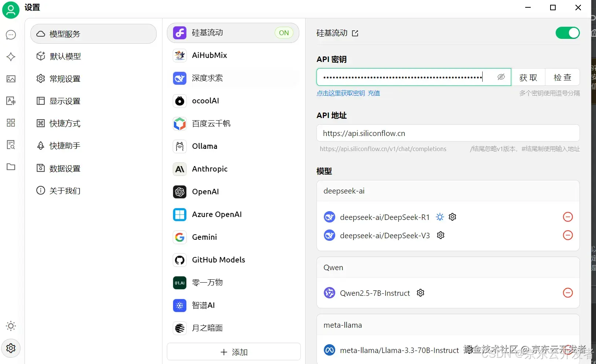Click the 检查 API key button
The height and width of the screenshot is (364, 596).
563,77
